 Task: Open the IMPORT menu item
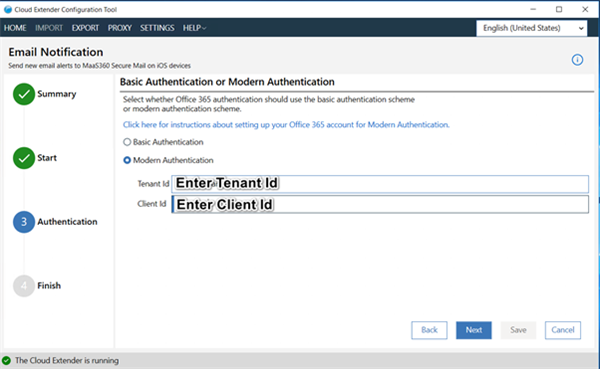click(49, 28)
